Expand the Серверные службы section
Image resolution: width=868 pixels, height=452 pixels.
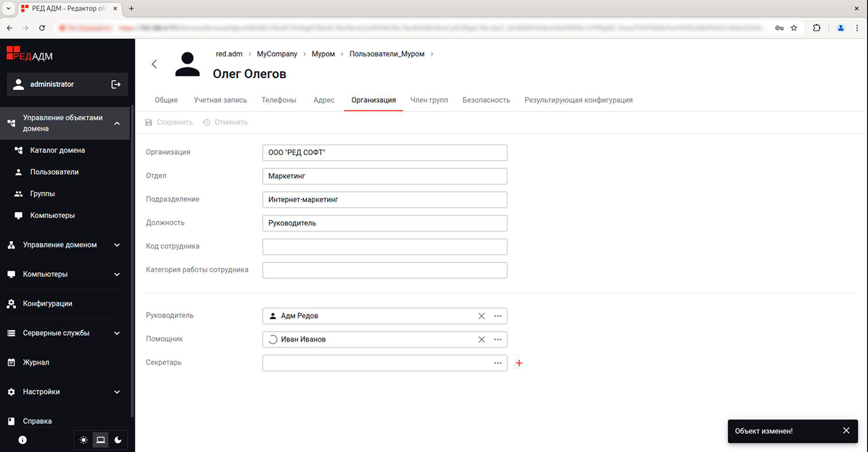117,333
